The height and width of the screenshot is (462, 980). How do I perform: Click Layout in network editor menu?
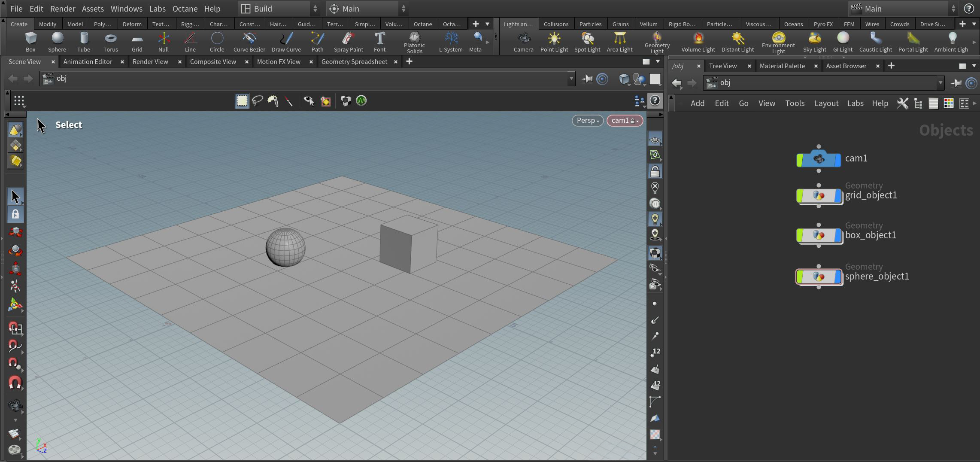tap(826, 103)
